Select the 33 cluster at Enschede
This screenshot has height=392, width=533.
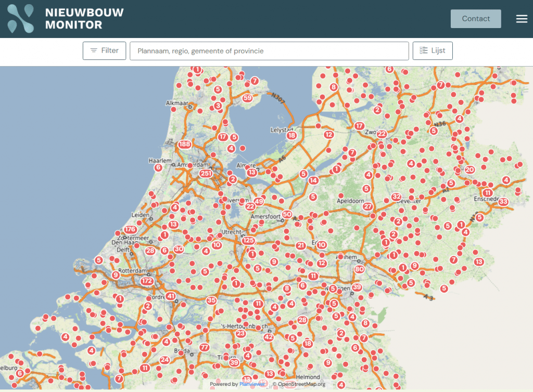point(503,202)
